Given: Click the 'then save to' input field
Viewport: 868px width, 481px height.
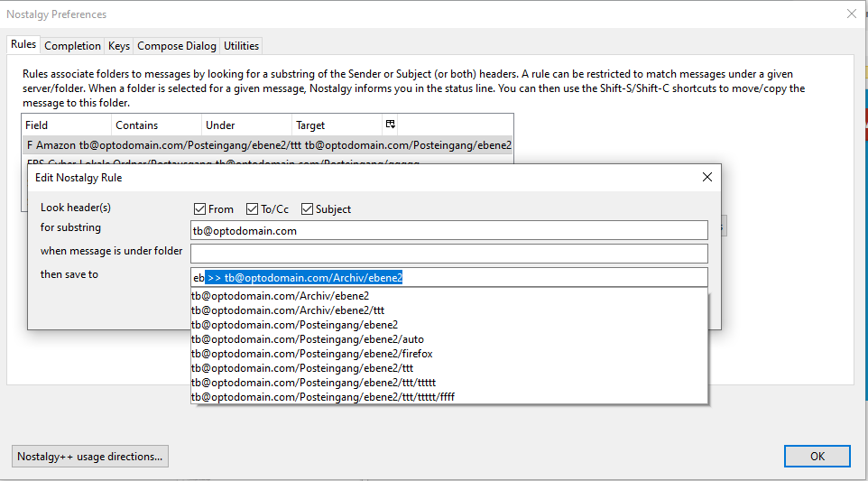Looking at the screenshot, I should (449, 277).
